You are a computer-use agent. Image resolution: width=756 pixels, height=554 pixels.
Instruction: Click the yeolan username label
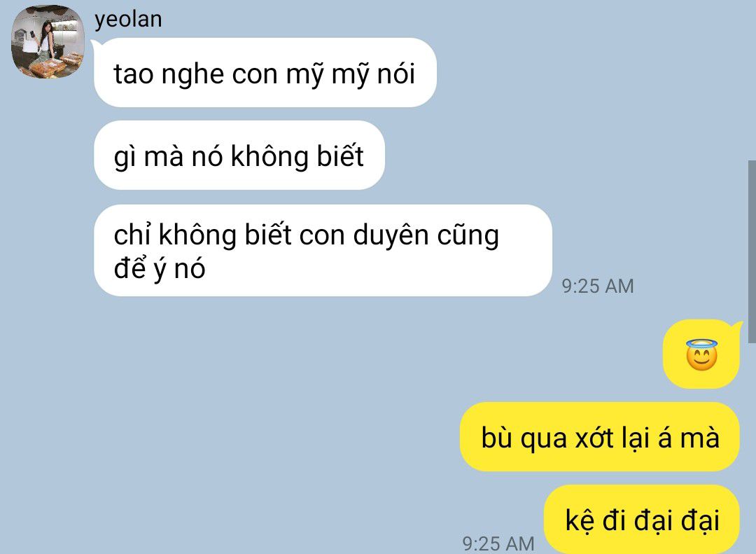pos(128,20)
